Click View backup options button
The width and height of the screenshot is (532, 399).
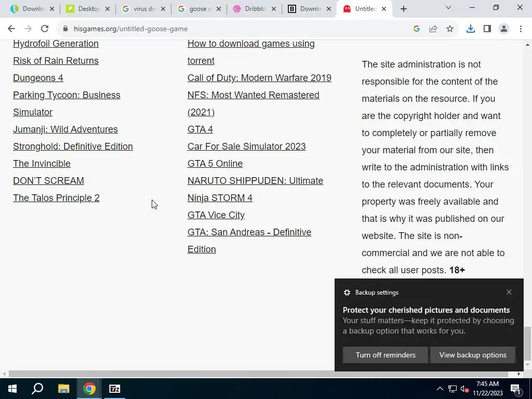473,355
